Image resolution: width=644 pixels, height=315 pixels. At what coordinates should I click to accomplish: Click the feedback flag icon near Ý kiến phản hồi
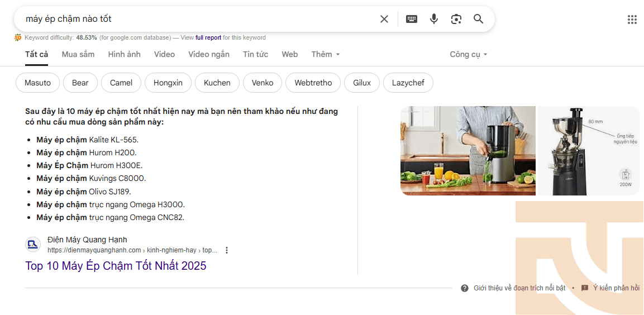click(585, 288)
